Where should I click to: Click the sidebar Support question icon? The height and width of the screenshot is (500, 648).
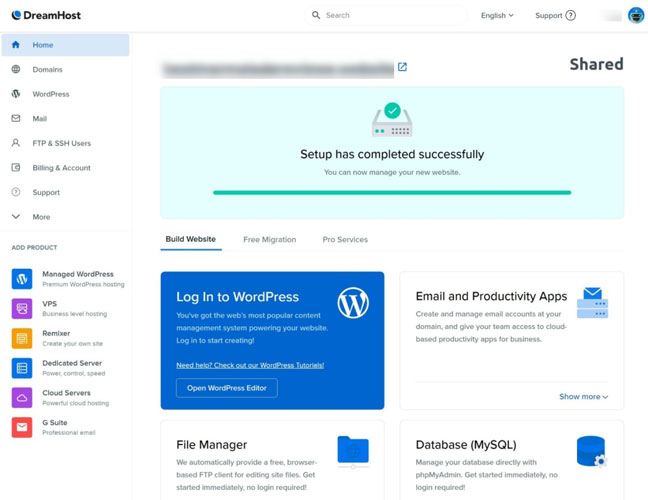coord(16,192)
